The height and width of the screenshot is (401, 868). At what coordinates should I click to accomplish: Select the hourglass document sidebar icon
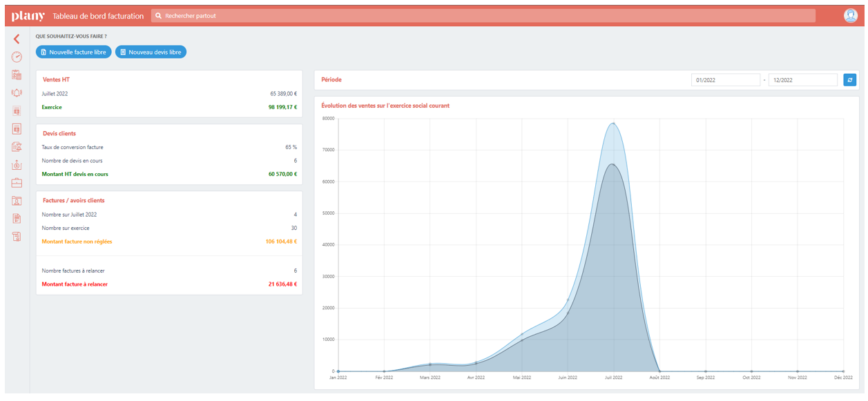[x=17, y=147]
